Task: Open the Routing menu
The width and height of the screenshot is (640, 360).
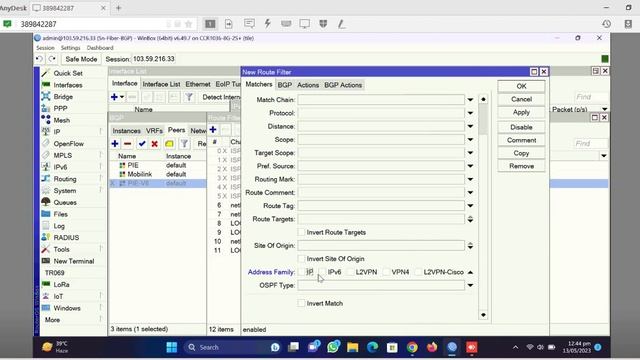Action: pyautogui.click(x=65, y=179)
